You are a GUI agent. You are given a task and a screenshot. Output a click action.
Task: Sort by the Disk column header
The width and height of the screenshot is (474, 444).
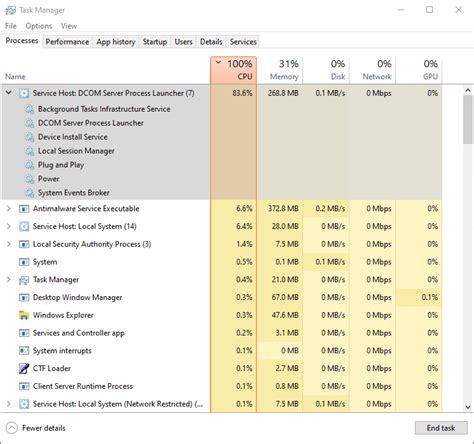click(326, 70)
